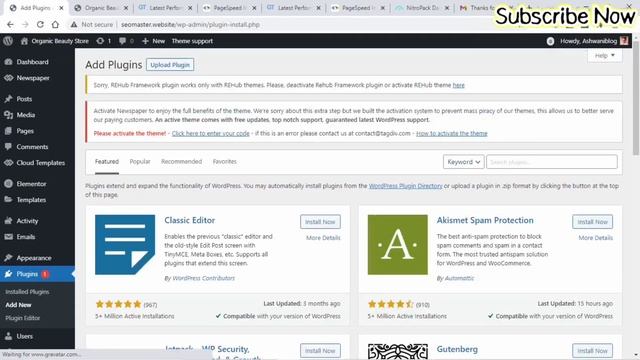Viewport: 640px width, 360px height.
Task: Open Dashboard in sidebar
Action: [33, 62]
